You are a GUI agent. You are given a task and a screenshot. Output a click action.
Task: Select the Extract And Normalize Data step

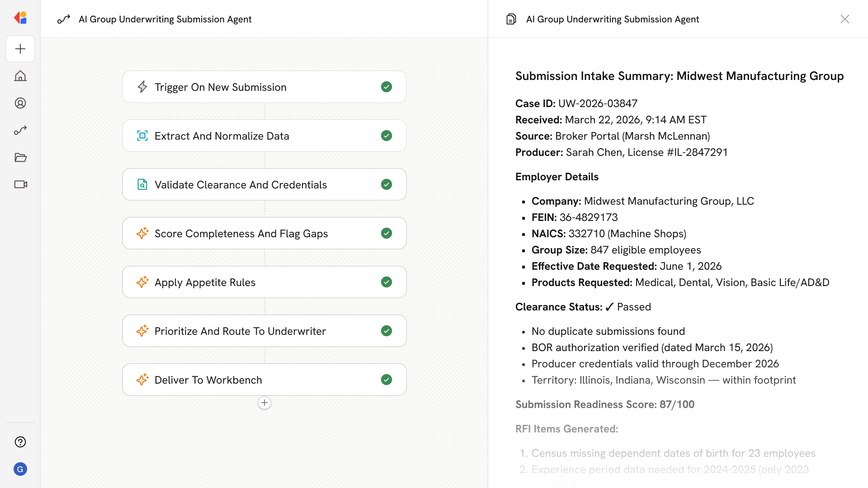coord(222,136)
